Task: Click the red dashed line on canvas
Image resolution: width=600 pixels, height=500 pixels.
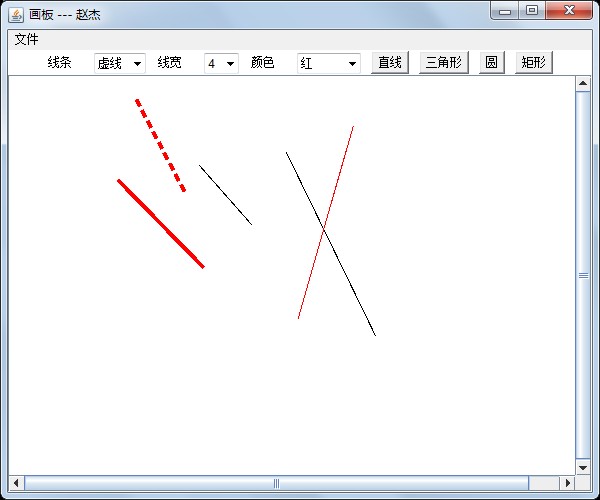Action: click(160, 145)
